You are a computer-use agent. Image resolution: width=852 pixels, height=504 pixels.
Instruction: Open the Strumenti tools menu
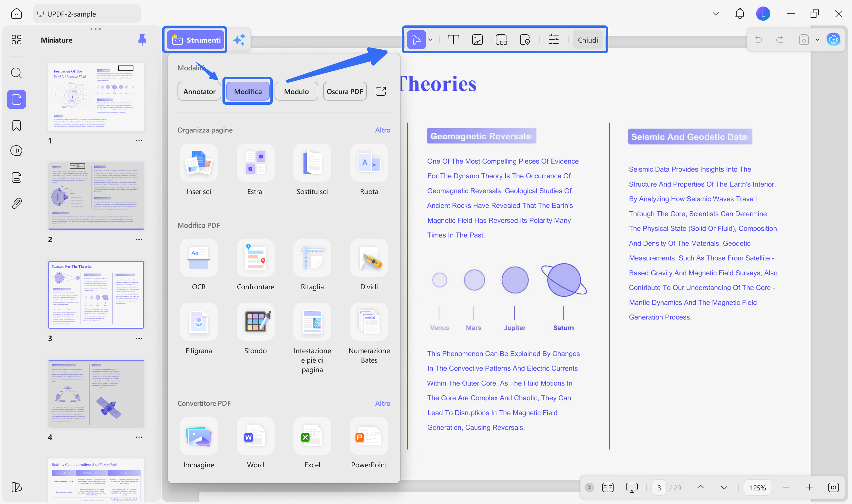point(196,40)
